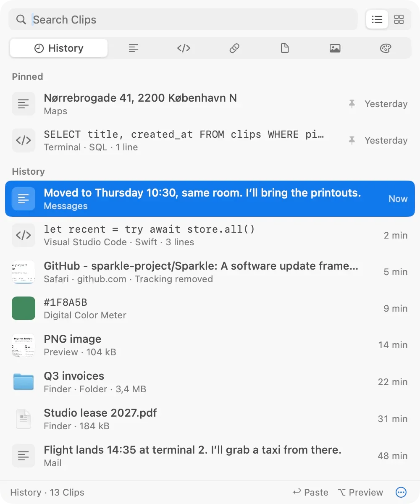The width and height of the screenshot is (420, 504).
Task: Click the code icon of the SELECT title clip
Action: tap(24, 140)
